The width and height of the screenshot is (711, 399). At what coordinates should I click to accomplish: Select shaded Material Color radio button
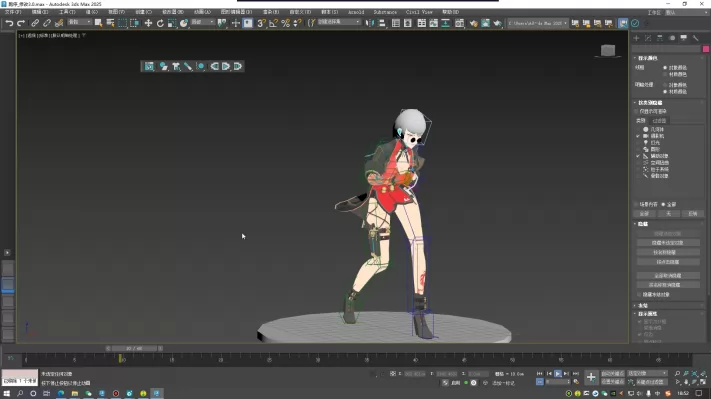click(x=665, y=92)
